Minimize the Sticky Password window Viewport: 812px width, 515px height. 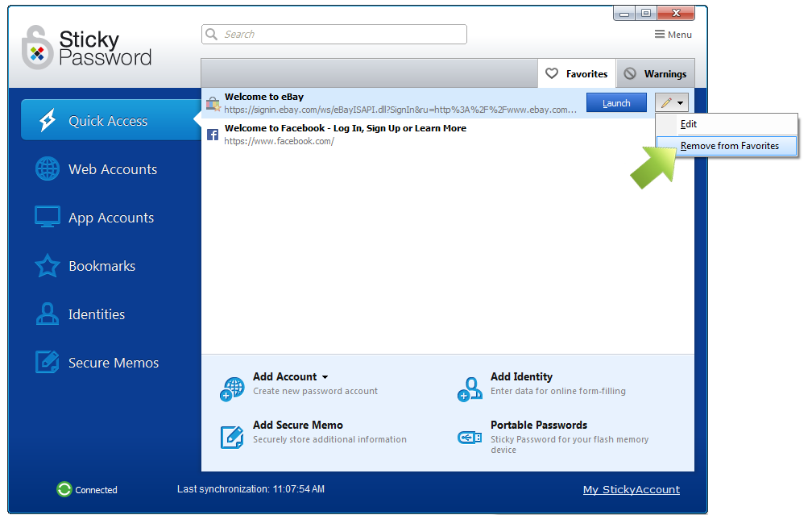[x=624, y=14]
